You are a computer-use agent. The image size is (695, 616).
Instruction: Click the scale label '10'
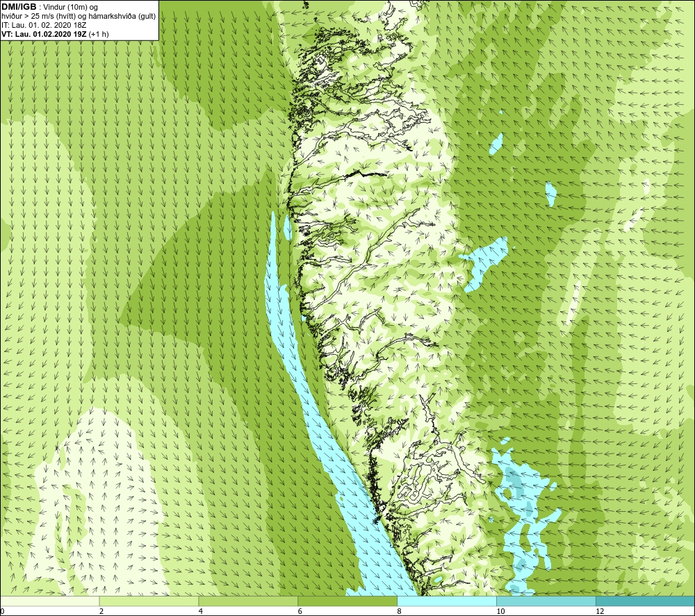500,612
